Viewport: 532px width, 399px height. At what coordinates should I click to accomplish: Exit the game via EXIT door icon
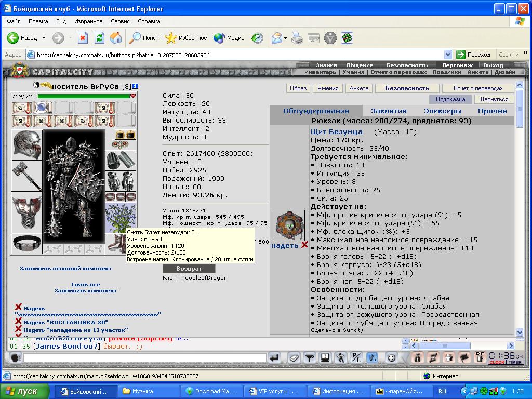click(480, 357)
